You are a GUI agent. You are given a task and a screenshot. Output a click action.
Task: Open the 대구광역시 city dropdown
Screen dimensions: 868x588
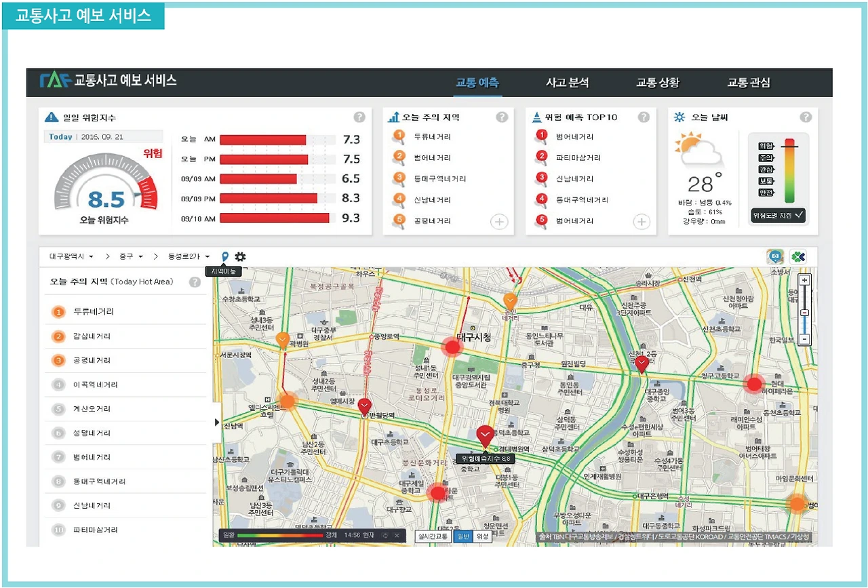click(x=71, y=257)
